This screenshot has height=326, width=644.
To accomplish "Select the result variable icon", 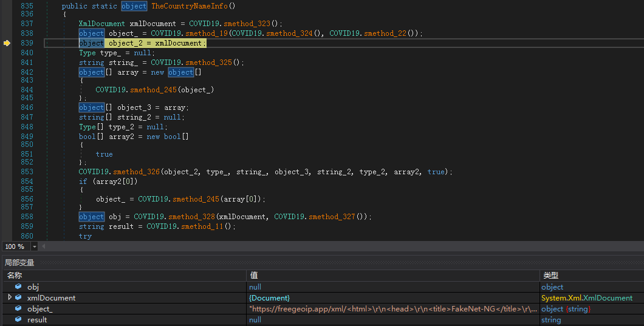I will (x=18, y=319).
